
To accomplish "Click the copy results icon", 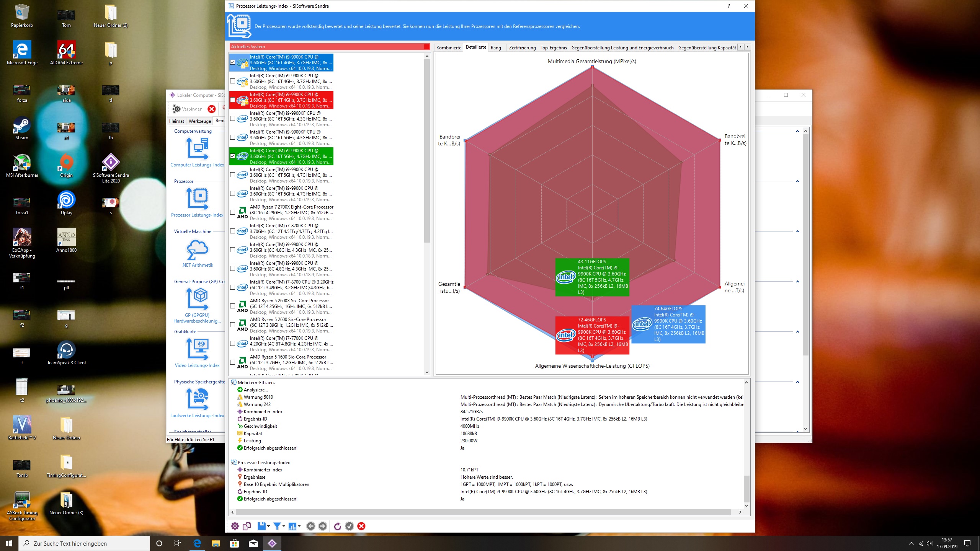I will [x=247, y=526].
